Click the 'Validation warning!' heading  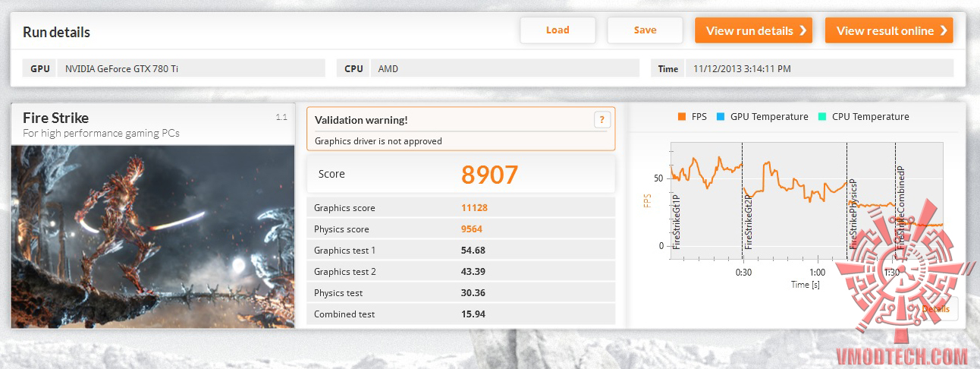tap(361, 120)
